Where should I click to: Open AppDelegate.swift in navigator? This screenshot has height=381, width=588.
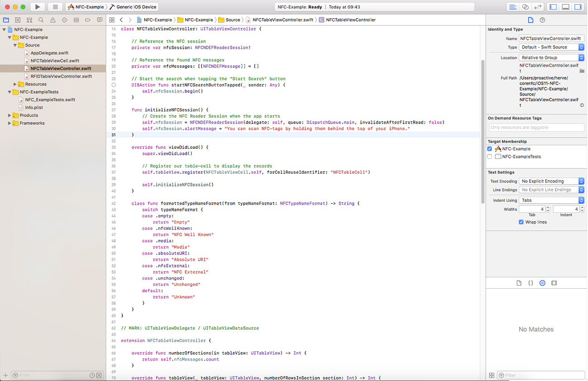[x=49, y=53]
